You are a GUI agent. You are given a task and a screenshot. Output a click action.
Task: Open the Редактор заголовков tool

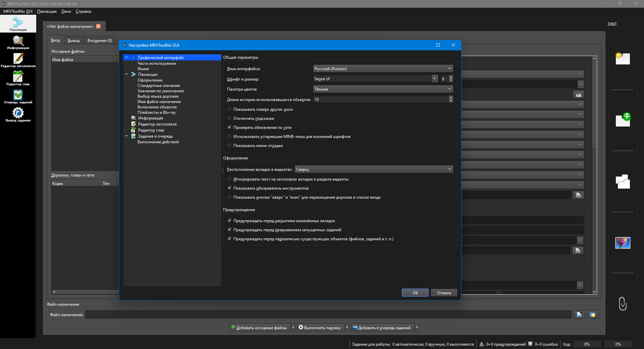(18, 61)
